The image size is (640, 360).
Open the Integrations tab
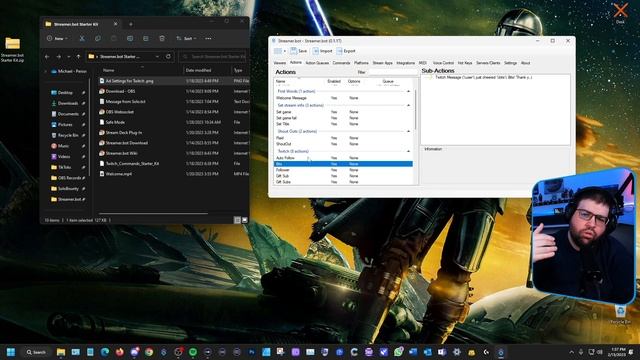[405, 63]
